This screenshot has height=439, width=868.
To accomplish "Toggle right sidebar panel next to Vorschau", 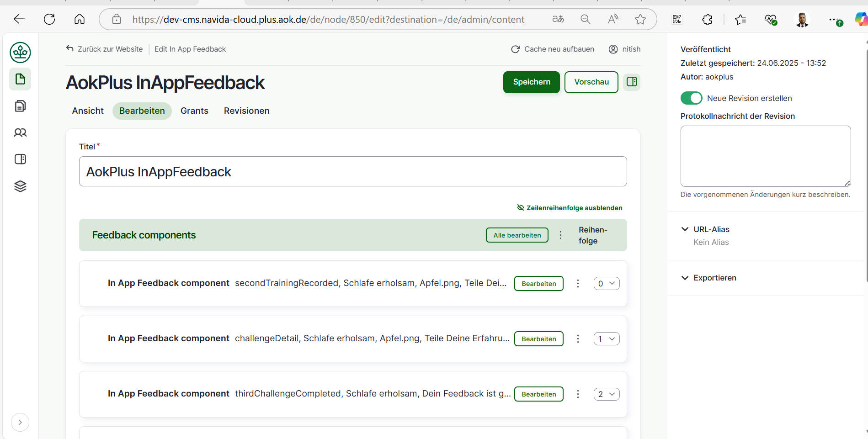I will (632, 82).
